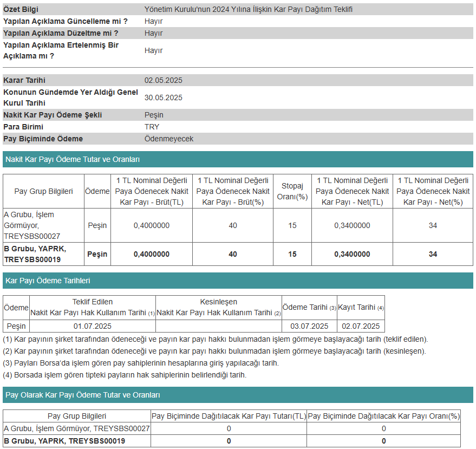Select the value 'Ödenmeyecek'
Image resolution: width=476 pixels, height=449 pixels.
tap(169, 139)
